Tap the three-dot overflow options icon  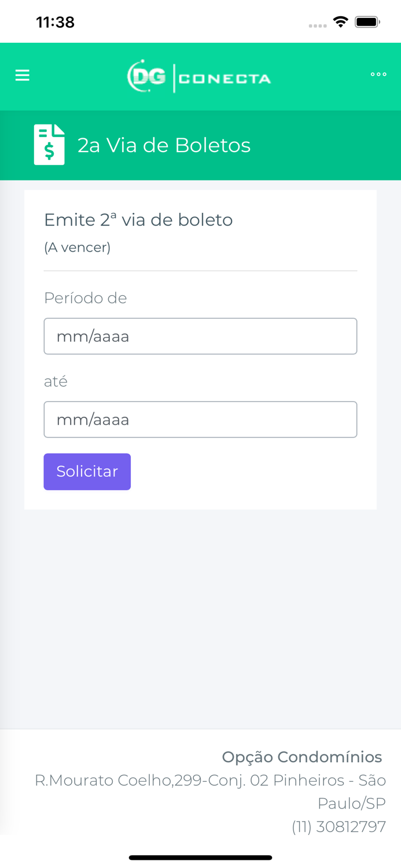[379, 75]
